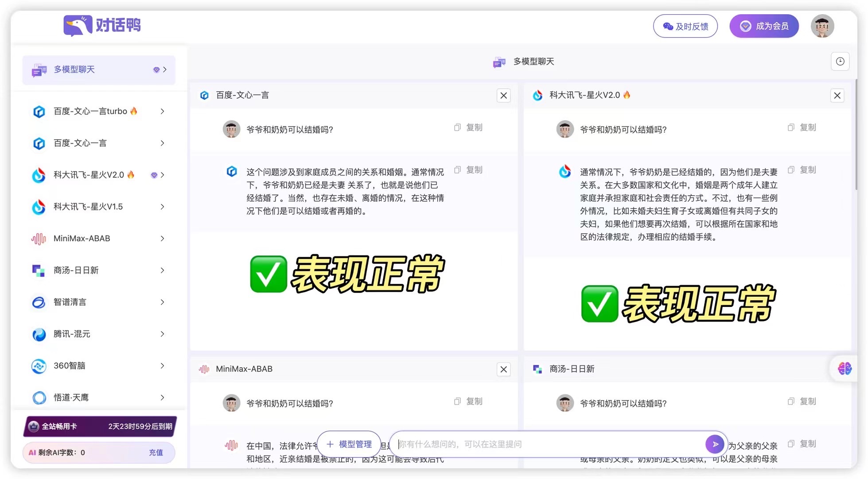This screenshot has height=479, width=868.
Task: Click the MiniMax-ABAB sidebar waveform icon
Action: point(39,239)
